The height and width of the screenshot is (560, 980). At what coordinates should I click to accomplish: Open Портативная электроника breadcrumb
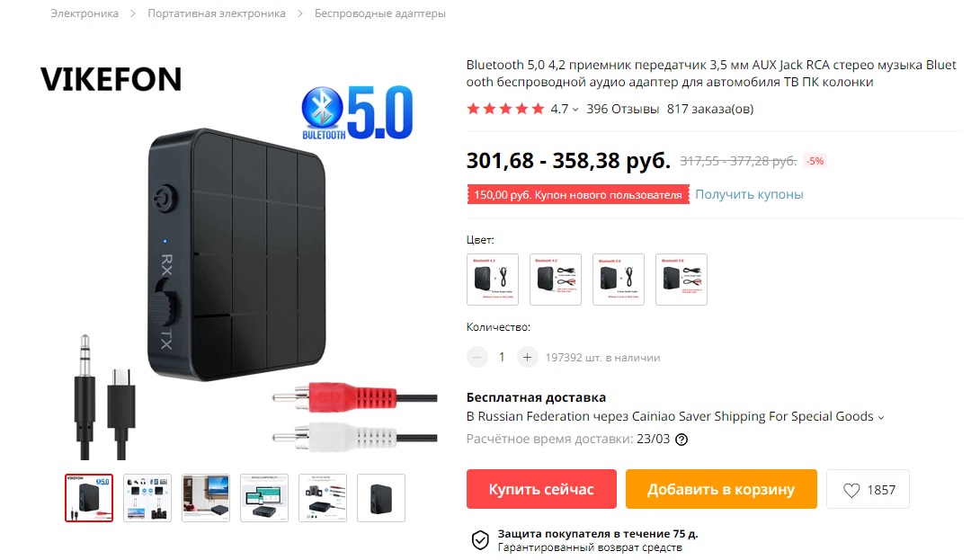pos(217,13)
